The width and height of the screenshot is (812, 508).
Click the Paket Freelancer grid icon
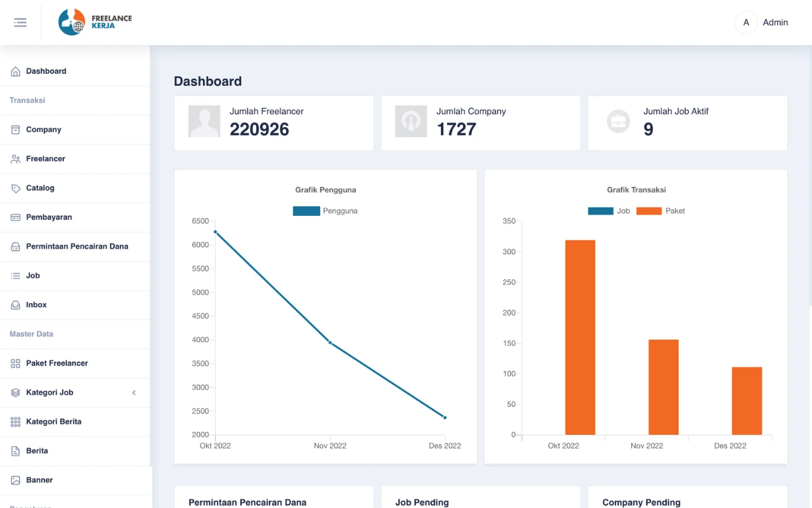(x=16, y=363)
